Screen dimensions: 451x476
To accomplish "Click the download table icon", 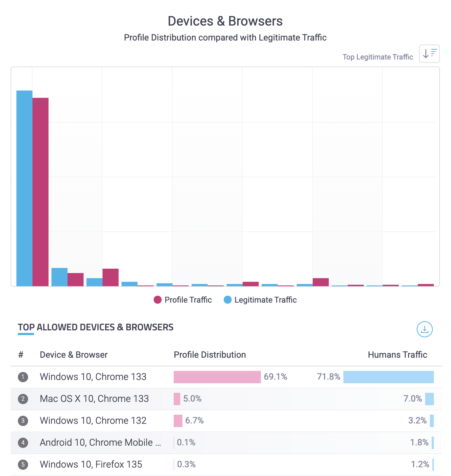I will (x=424, y=329).
